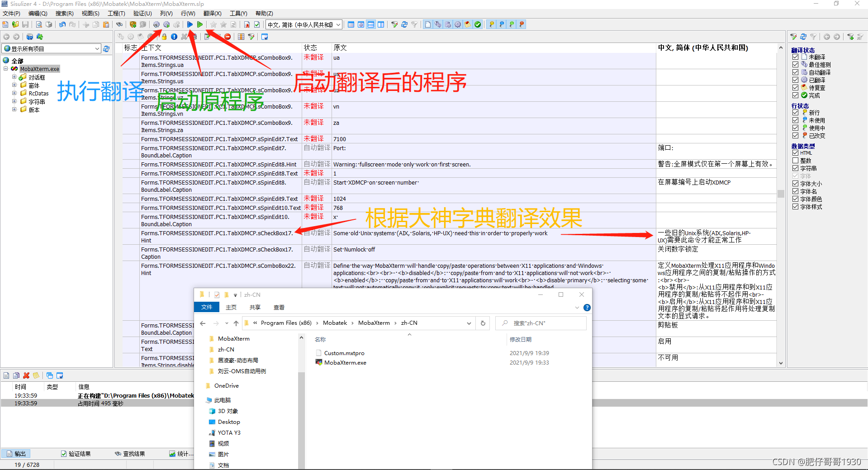The image size is (868, 470).
Task: Click the Explorer refresh button
Action: coord(483,323)
